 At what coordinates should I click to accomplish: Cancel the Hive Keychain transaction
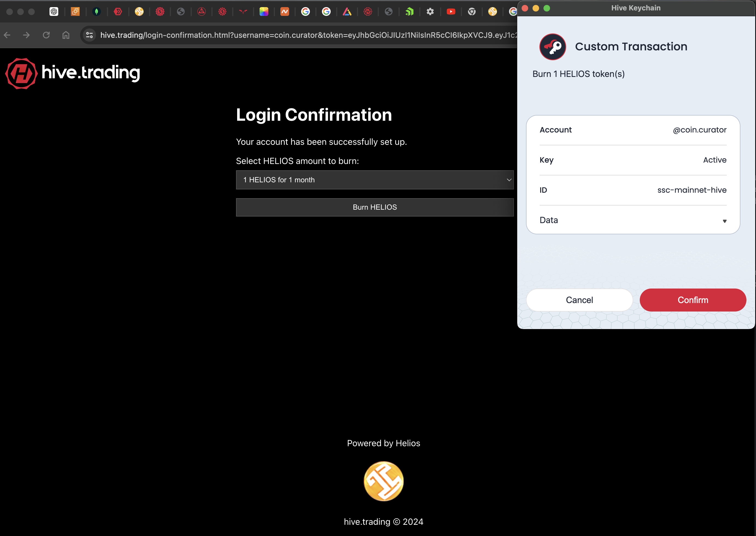coord(579,300)
